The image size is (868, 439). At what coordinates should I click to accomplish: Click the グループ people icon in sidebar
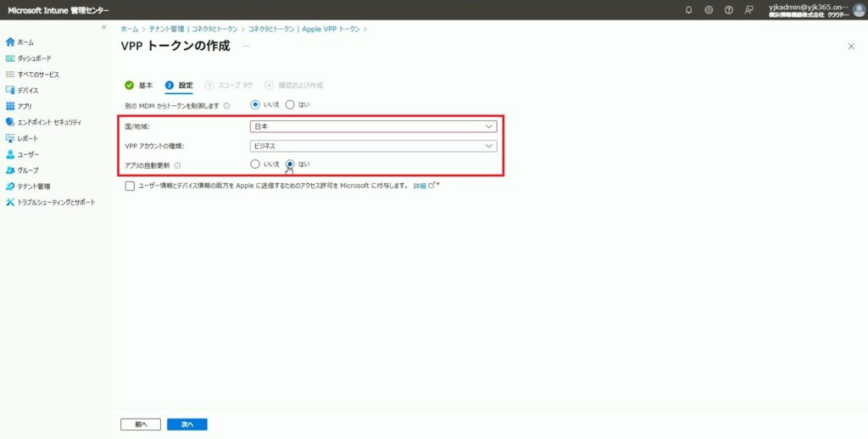(x=10, y=170)
